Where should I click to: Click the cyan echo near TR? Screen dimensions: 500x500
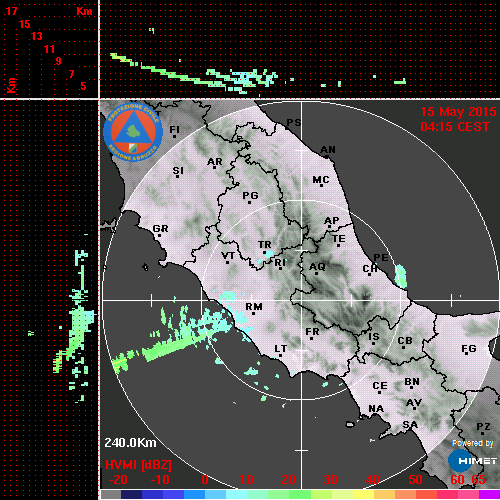click(x=268, y=254)
